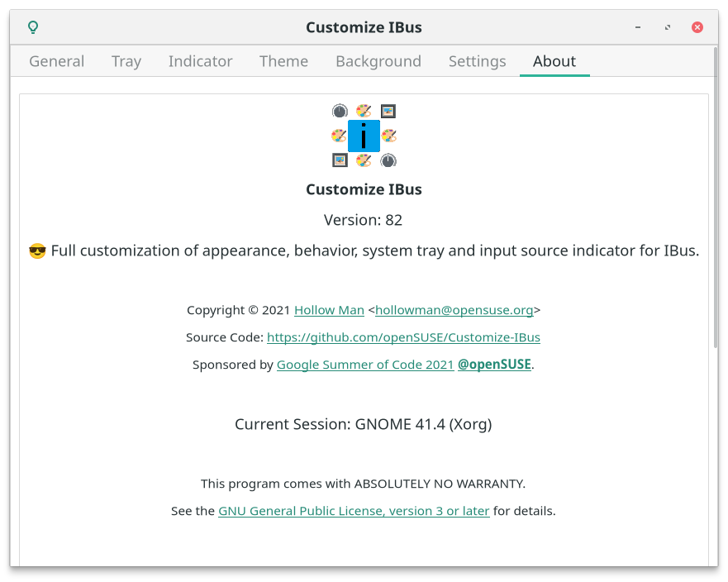Open the Hollow Man author link
The image size is (728, 582).
pos(329,310)
